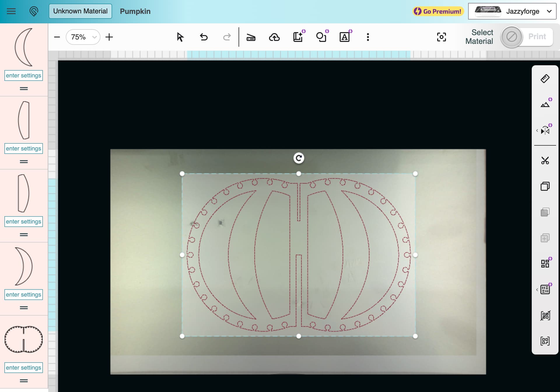Open the text tool icon
Screen dimensions: 560x392
[x=344, y=37]
